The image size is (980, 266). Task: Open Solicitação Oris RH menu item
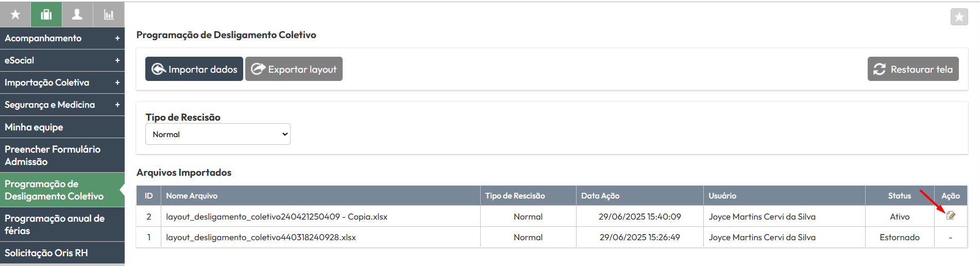(x=62, y=253)
